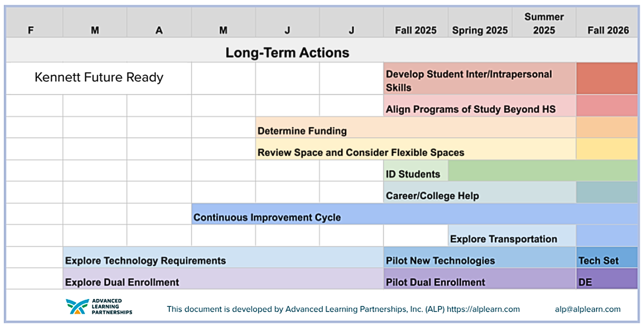Click the Long-Term Actions title row
The height and width of the screenshot is (329, 644).
(287, 52)
